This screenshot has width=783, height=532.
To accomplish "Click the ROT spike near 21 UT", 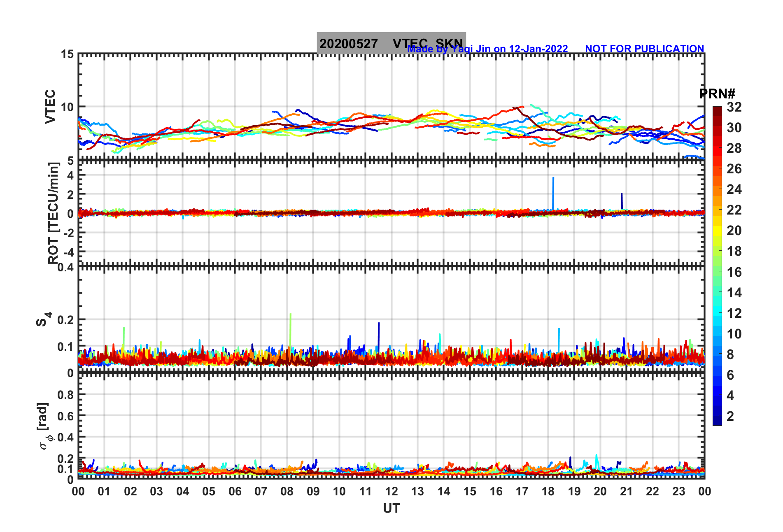I will point(622,201).
